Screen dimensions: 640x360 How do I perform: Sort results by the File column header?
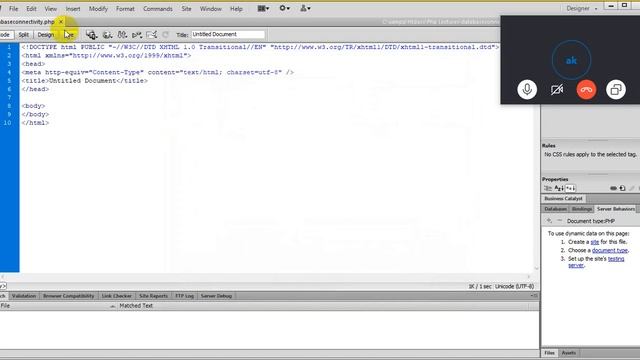pyautogui.click(x=58, y=306)
